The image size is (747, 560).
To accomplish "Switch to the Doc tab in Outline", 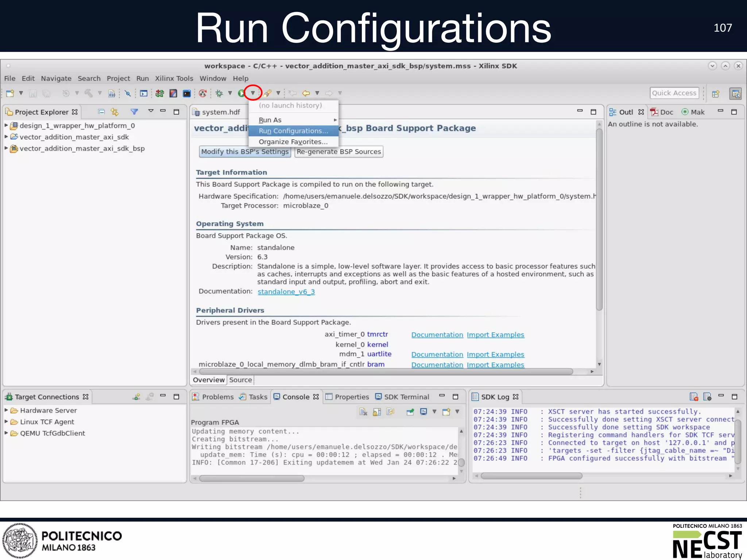I will click(x=662, y=112).
